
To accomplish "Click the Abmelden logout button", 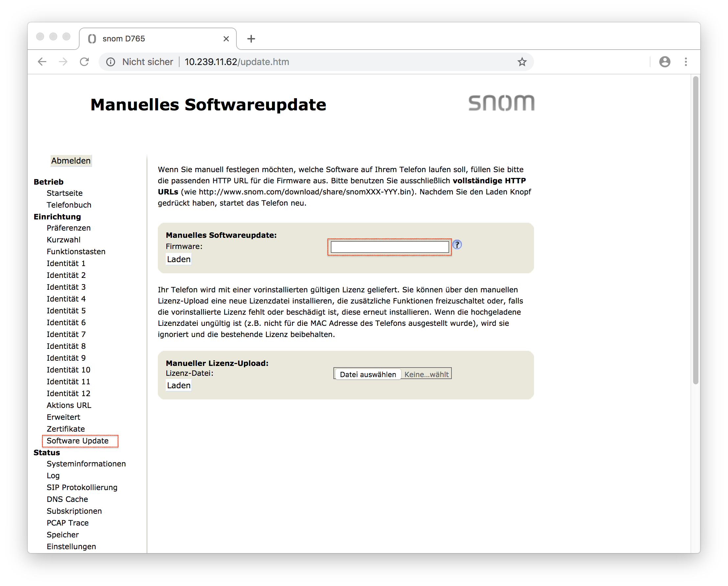I will coord(71,161).
